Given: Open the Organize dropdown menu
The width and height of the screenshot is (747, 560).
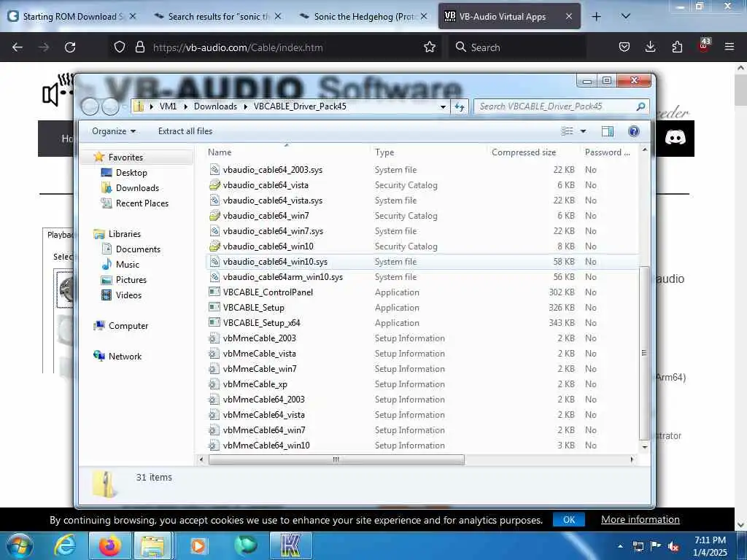Looking at the screenshot, I should click(x=113, y=131).
